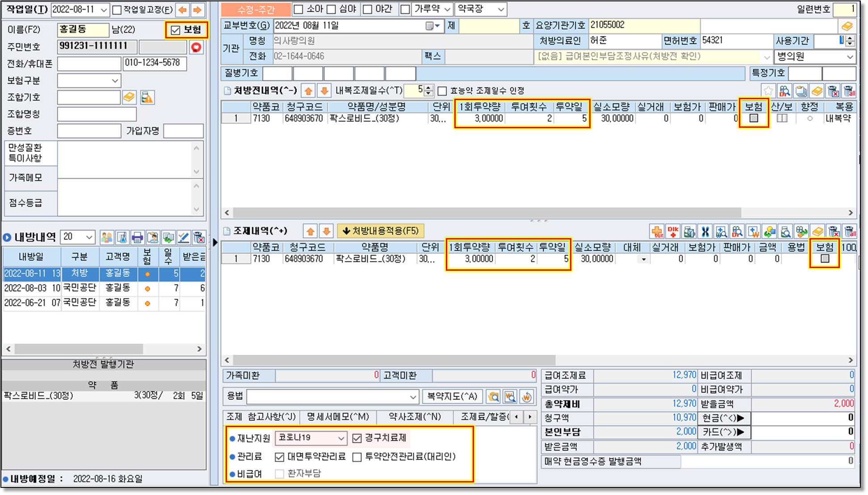The height and width of the screenshot is (495, 868).
Task: Move prescription row up with orange arrow
Action: tap(308, 91)
